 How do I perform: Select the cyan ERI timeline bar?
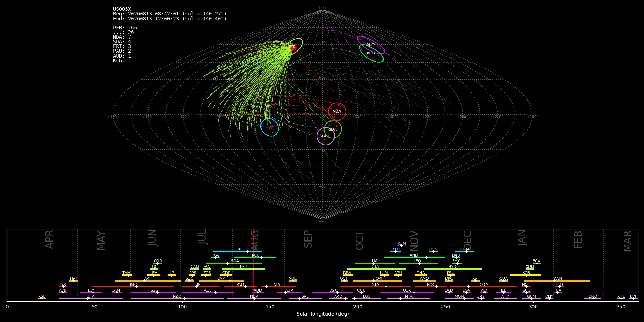[x=238, y=252]
